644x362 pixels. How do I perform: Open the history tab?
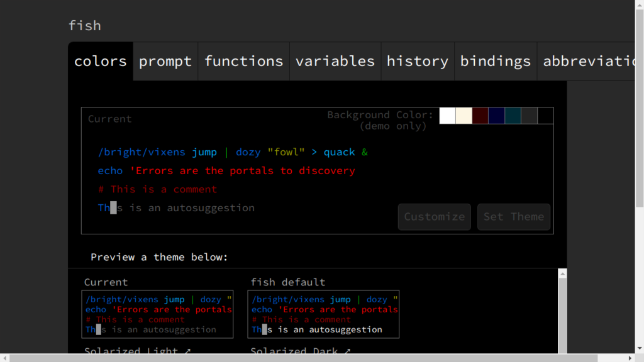point(418,61)
